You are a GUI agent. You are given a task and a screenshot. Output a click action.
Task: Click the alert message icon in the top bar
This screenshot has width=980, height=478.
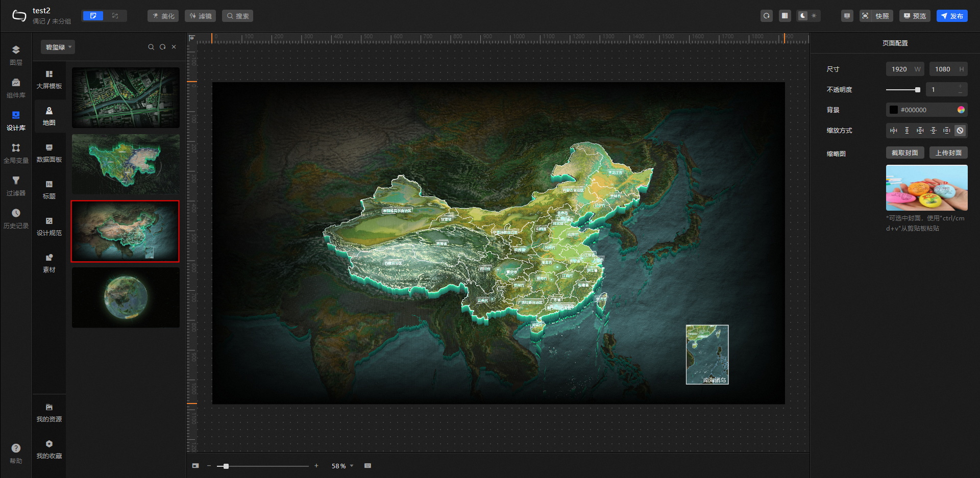point(847,16)
